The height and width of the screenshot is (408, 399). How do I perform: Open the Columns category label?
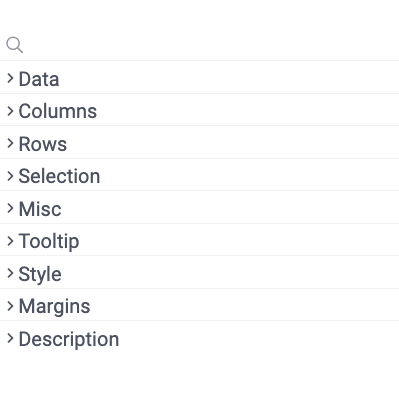[58, 111]
